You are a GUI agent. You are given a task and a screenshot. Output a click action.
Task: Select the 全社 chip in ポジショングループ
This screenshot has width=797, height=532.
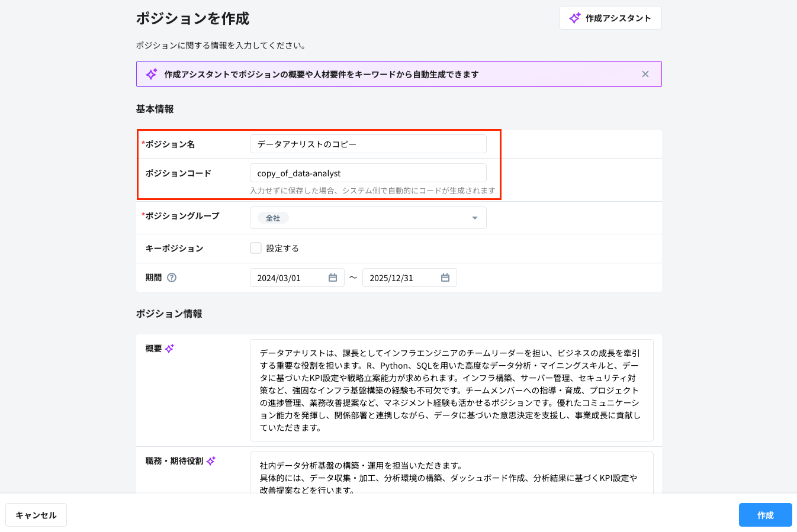pyautogui.click(x=272, y=218)
